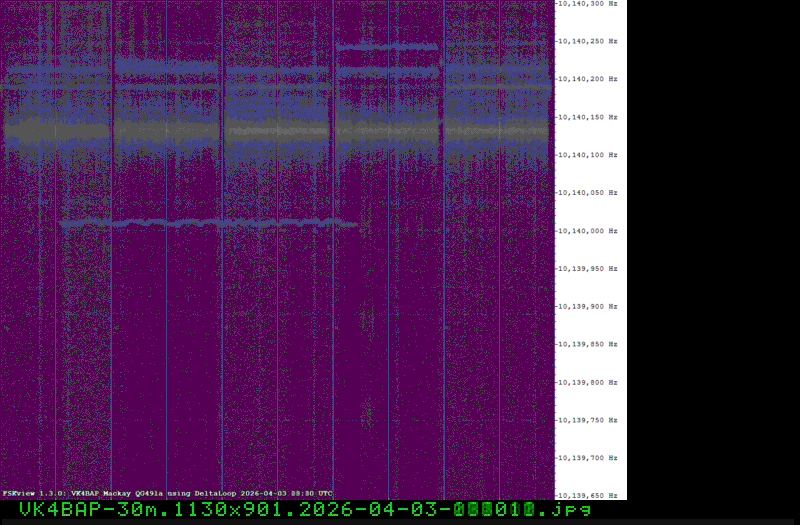Select the 10,140,250 Hz scale label
Viewport: 800px width, 525px height.
pos(588,41)
